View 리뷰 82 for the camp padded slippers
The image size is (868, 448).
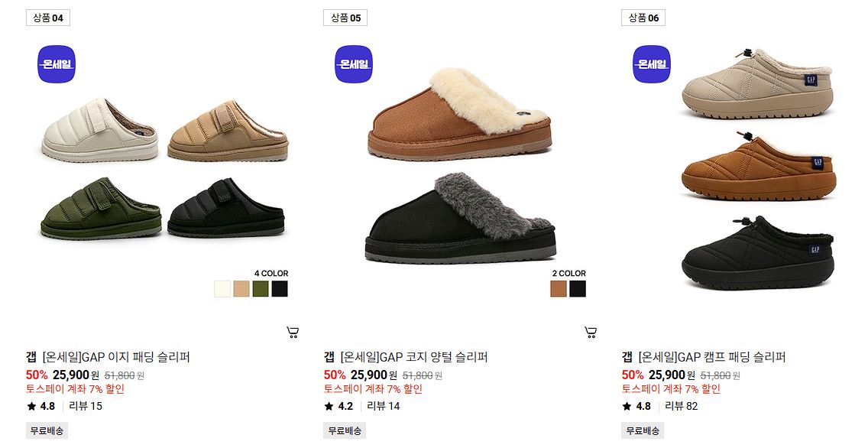coord(682,406)
